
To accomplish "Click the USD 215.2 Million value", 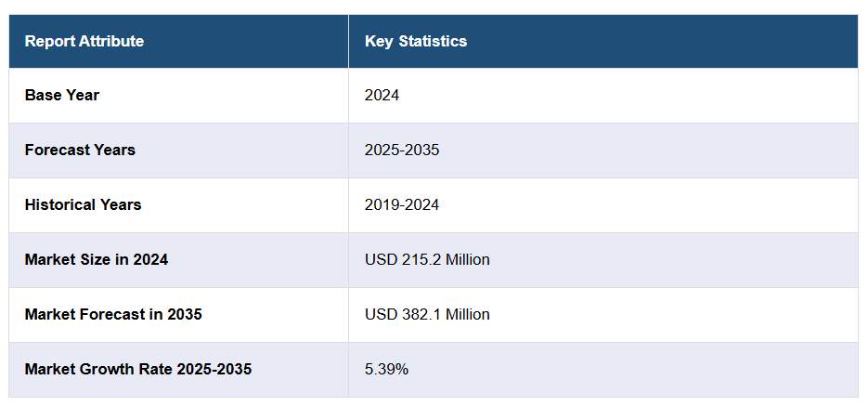I will [427, 259].
